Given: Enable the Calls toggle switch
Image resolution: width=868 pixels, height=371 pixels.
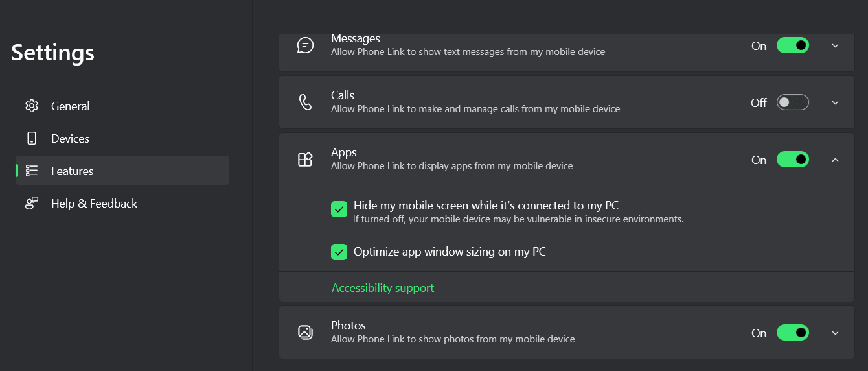Looking at the screenshot, I should 793,102.
